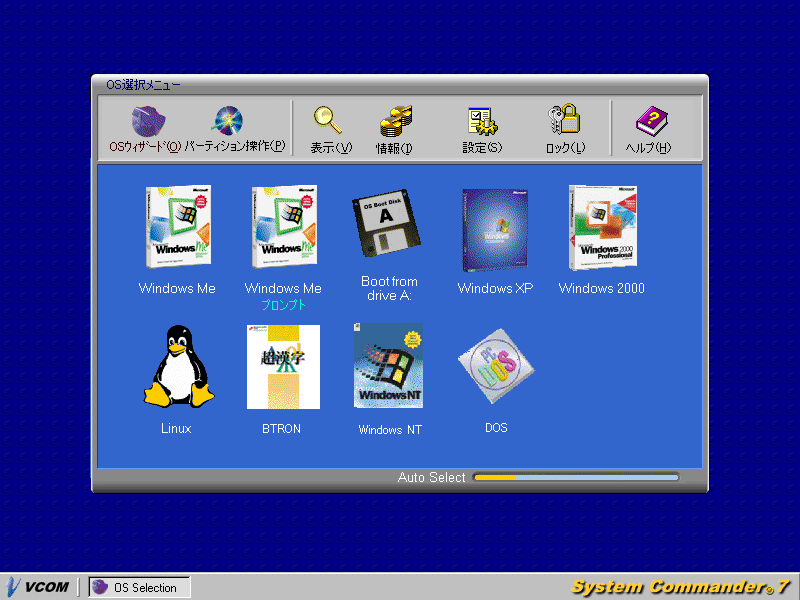Click the cyan 'プロンプト' label
800x600 pixels.
point(283,305)
